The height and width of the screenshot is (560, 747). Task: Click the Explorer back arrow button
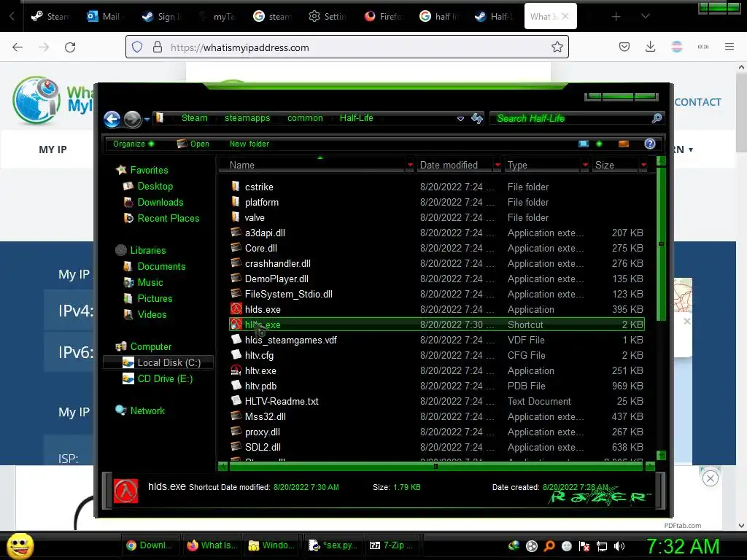(x=112, y=119)
